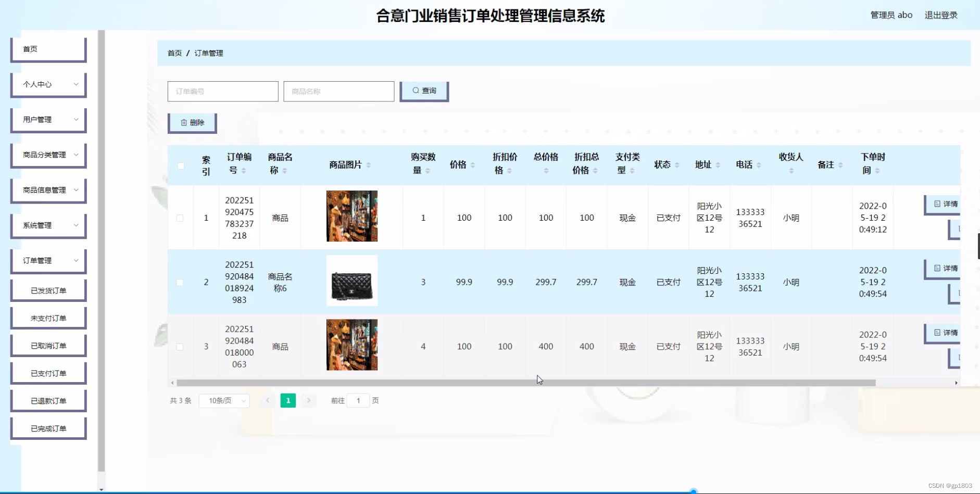Click the 商品名称6 cell in row 2
Image resolution: width=980 pixels, height=494 pixels.
pos(280,283)
